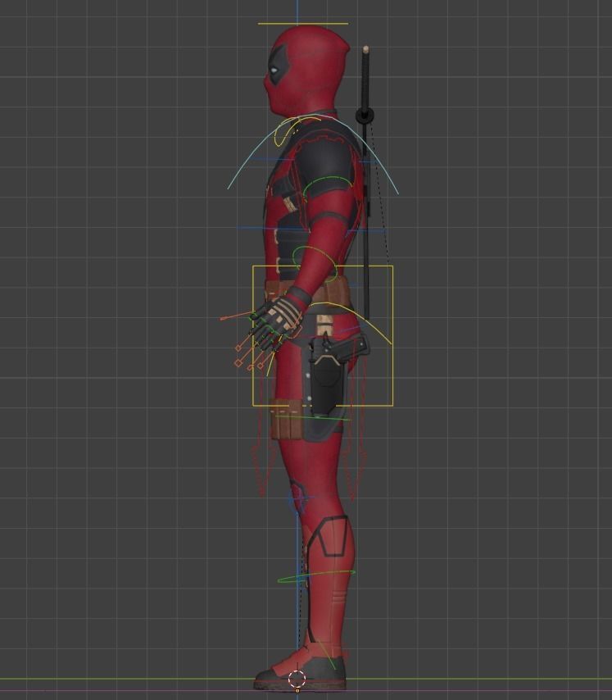The height and width of the screenshot is (700, 612).
Task: Select the black katana guard ring behind the neck
Action: pyautogui.click(x=365, y=117)
